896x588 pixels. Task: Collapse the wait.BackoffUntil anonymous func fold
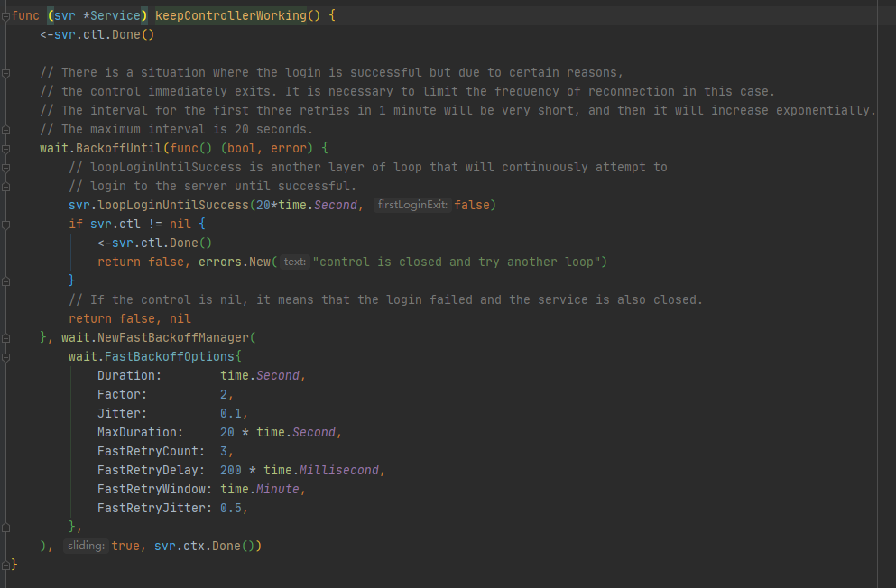(x=5, y=148)
